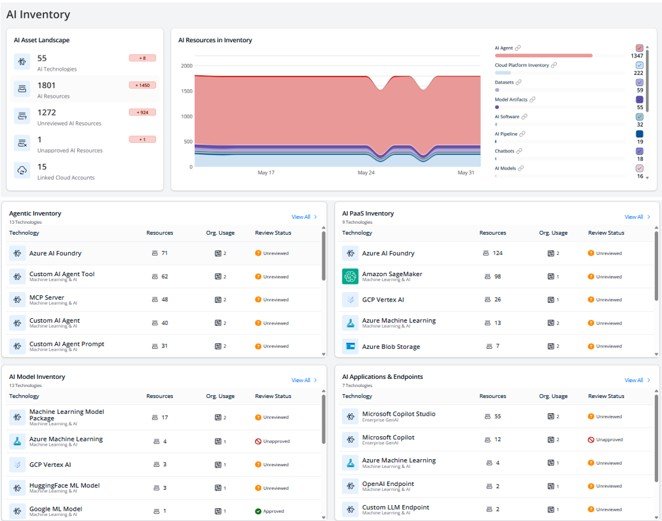Click the Unreviewed status for GCP Vertex AI in AI Model Inventory
Viewport: 662px width, 521px height.
pos(272,465)
